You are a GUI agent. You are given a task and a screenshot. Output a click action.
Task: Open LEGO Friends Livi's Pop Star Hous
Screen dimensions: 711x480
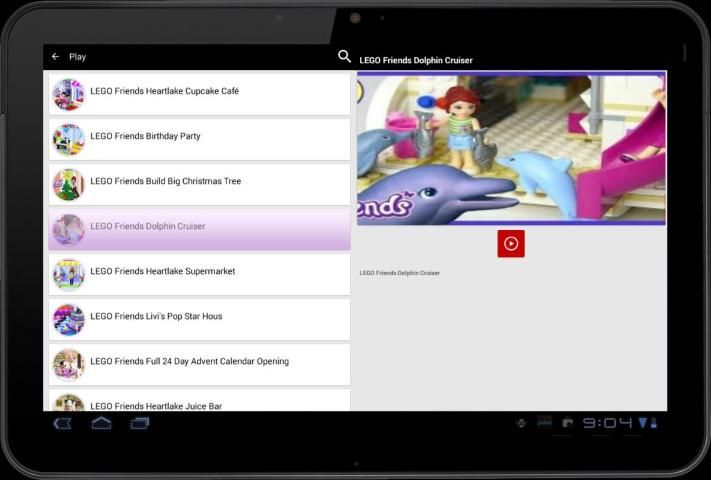tap(200, 317)
